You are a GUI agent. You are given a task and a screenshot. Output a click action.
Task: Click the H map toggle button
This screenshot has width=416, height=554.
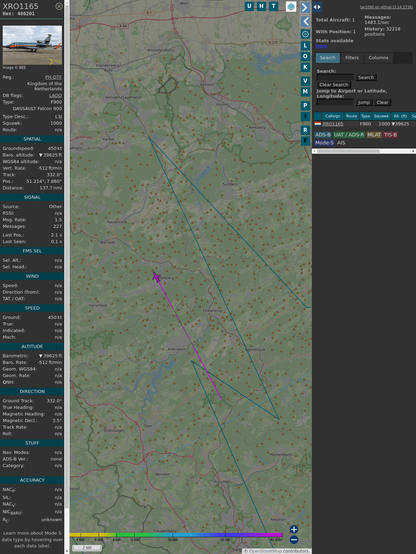(x=261, y=6)
